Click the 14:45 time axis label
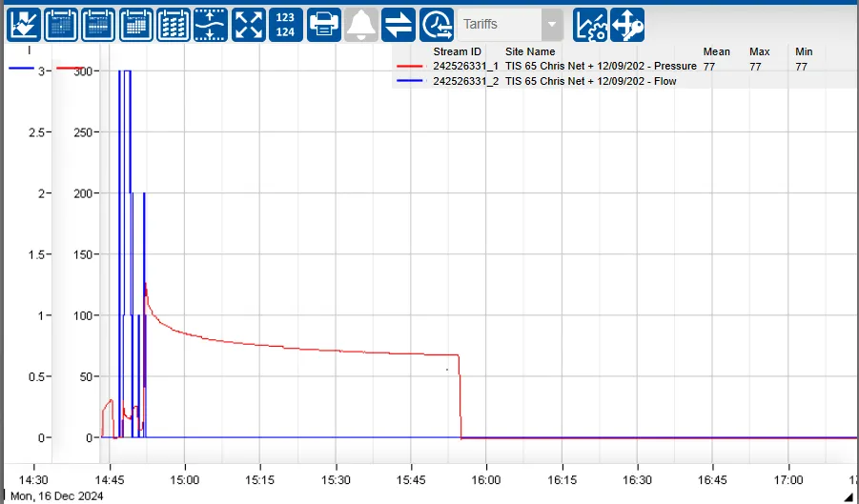This screenshot has height=504, width=859. pos(110,480)
